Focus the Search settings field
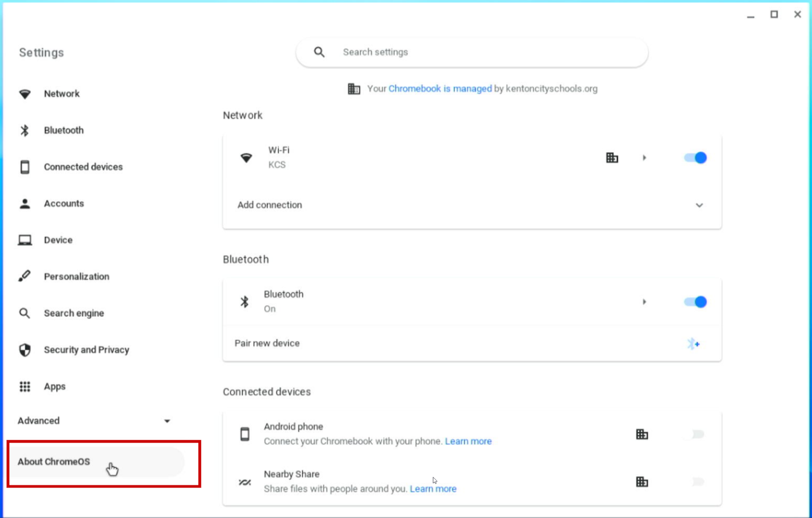 (x=472, y=52)
